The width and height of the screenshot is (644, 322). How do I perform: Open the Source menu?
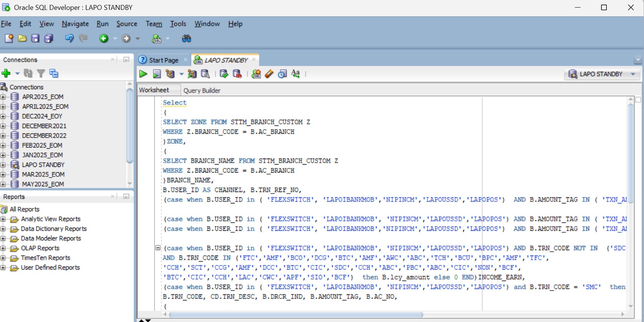(x=127, y=24)
